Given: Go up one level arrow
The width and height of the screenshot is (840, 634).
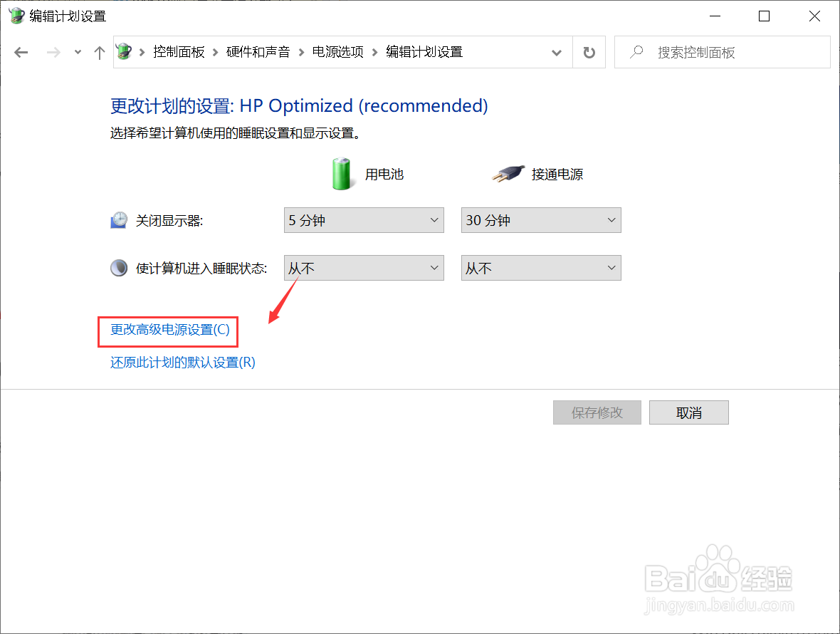Looking at the screenshot, I should [x=99, y=53].
